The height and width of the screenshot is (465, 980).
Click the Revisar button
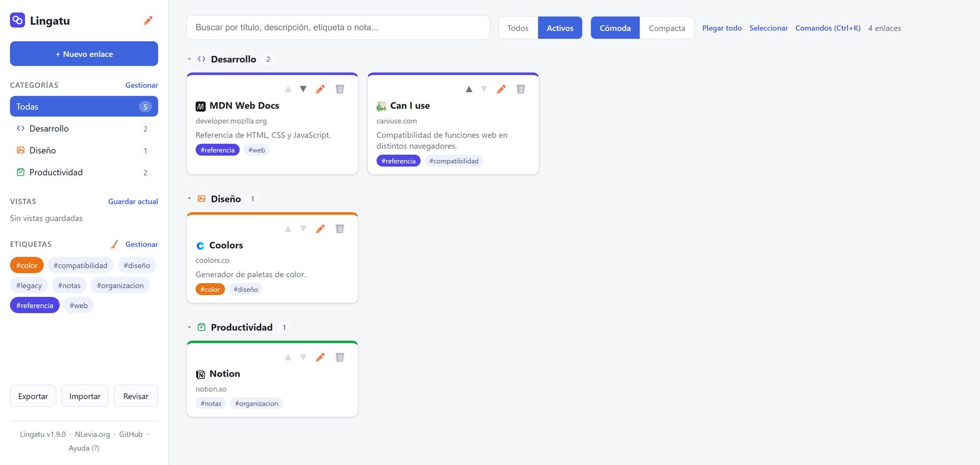[x=136, y=396]
